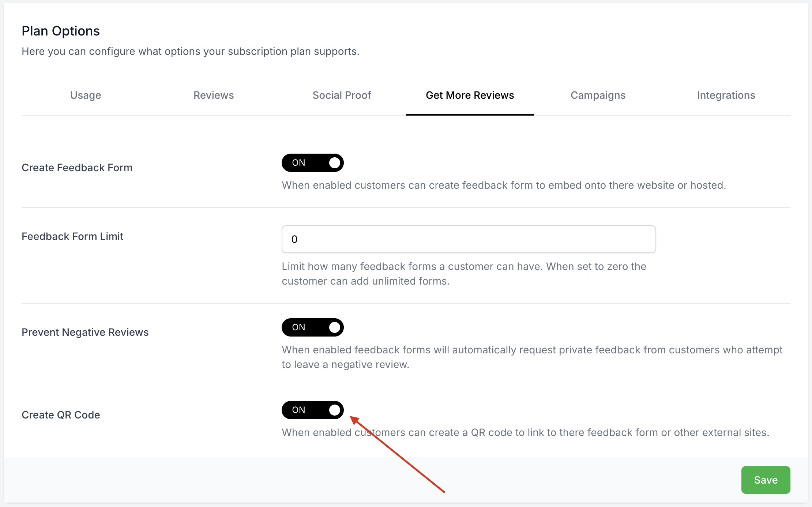Click the Create Feedback Form label
The height and width of the screenshot is (507, 812).
click(77, 168)
